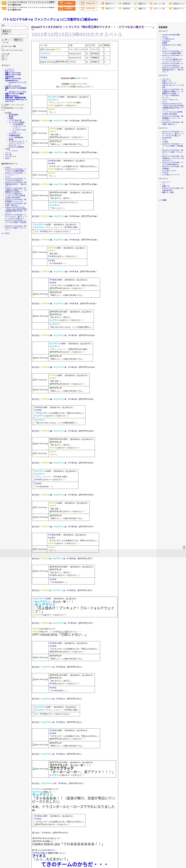The height and width of the screenshot is (868, 186).
Task: Click the 2025-08-16 date in update history
Action: click(163, 76)
